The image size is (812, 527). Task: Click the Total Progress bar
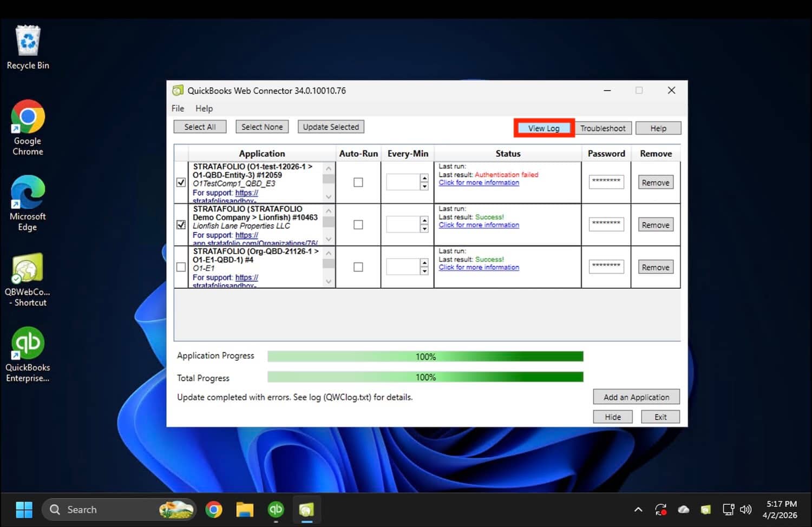(x=425, y=377)
